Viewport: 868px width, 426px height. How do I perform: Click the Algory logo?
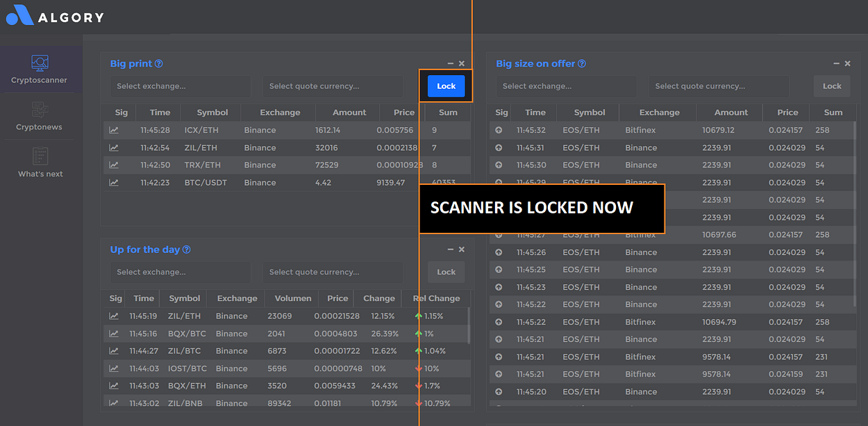point(55,16)
